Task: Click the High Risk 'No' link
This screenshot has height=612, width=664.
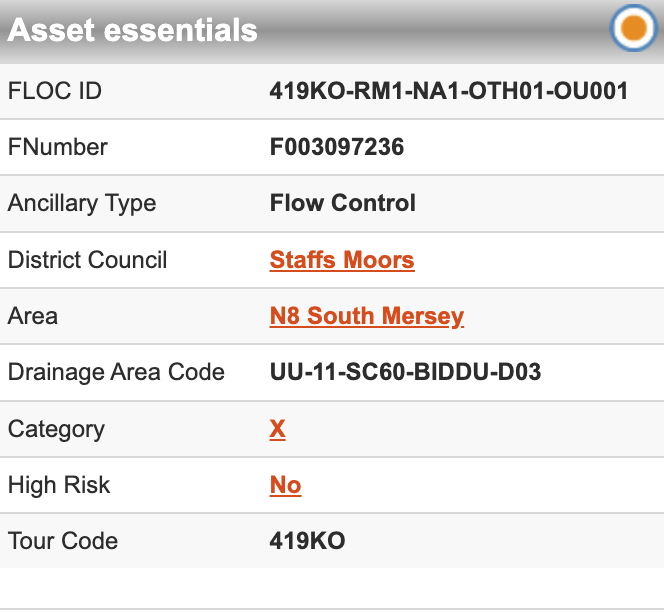Action: (285, 485)
